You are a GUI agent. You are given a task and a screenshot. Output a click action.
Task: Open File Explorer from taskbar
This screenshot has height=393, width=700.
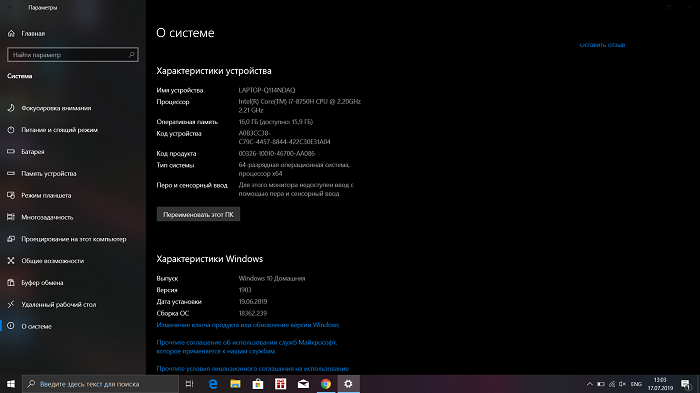tap(235, 384)
